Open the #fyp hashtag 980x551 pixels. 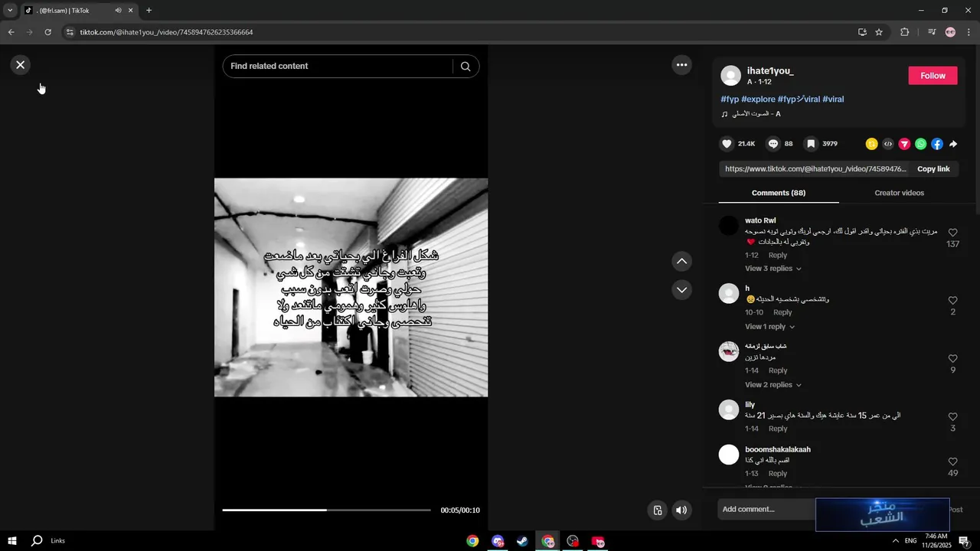point(730,99)
